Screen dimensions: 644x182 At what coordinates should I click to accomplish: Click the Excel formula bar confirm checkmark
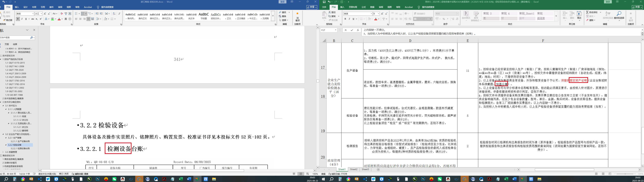[x=352, y=30]
